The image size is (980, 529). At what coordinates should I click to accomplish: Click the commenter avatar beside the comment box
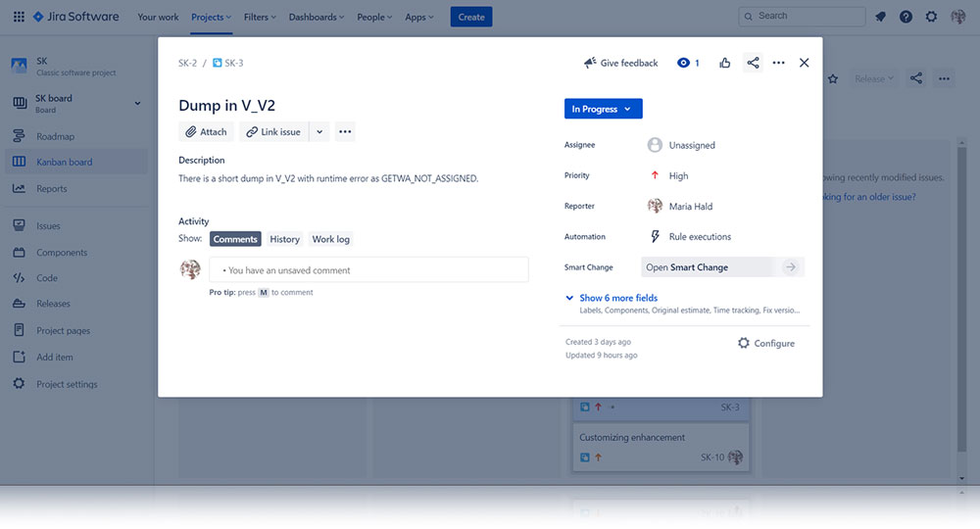tap(191, 269)
